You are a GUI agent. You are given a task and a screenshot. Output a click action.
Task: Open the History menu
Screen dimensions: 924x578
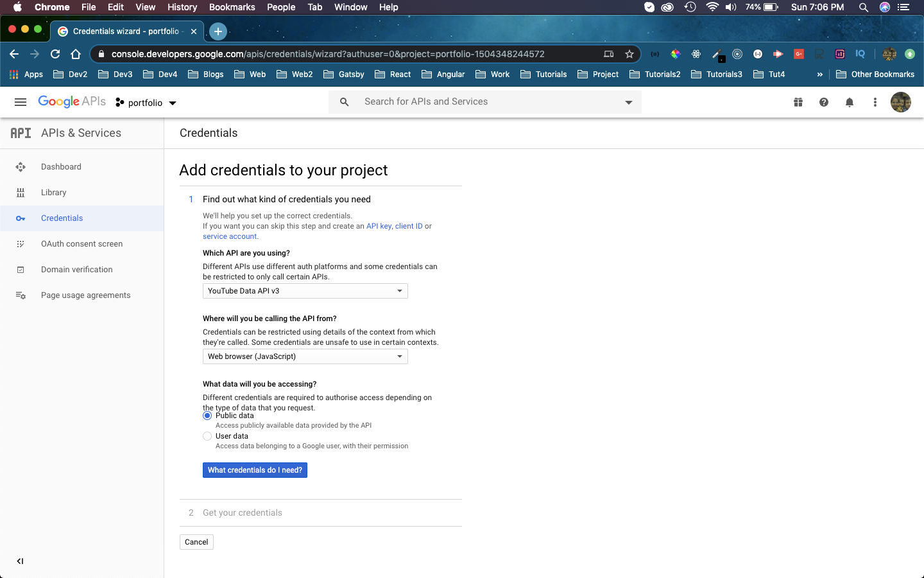[182, 7]
